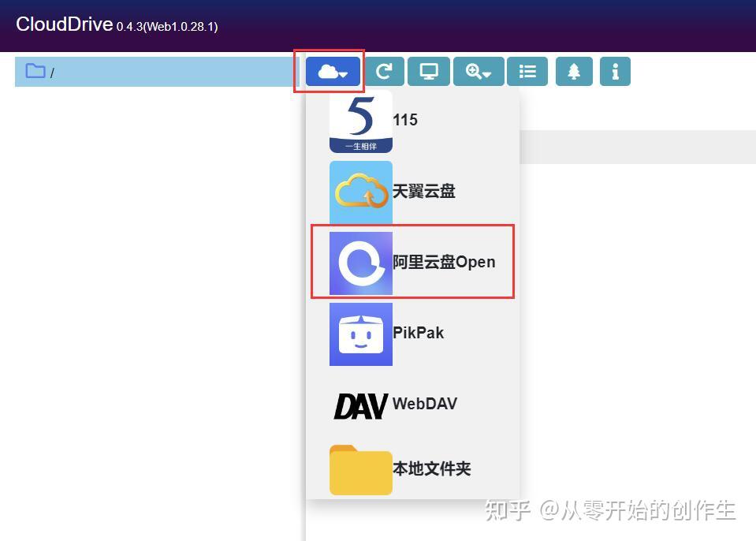756x541 pixels.
Task: Choose 阿里云盘Open from the menu
Action: 413,262
